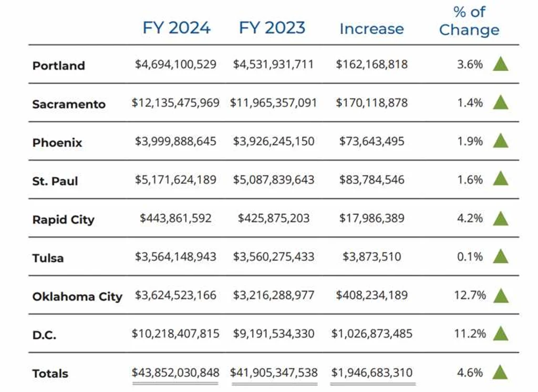Select the FY 2024 column header
The image size is (538, 392).
click(176, 27)
